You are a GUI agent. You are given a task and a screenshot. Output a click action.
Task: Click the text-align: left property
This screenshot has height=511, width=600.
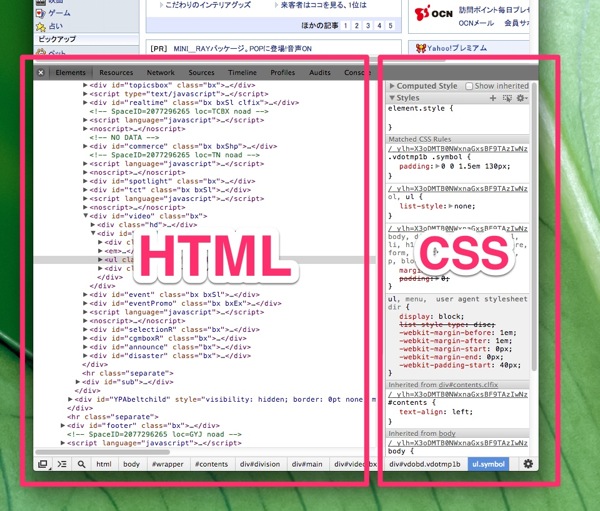436,412
